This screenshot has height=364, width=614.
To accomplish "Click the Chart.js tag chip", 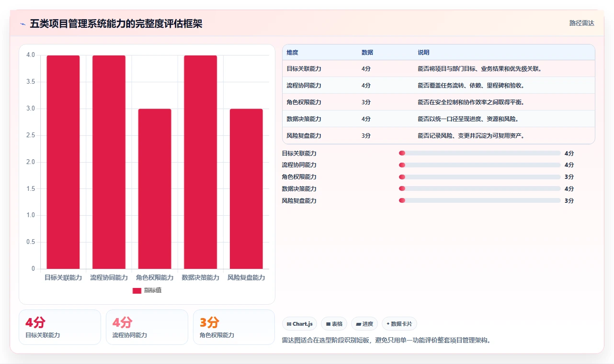I will tap(299, 324).
